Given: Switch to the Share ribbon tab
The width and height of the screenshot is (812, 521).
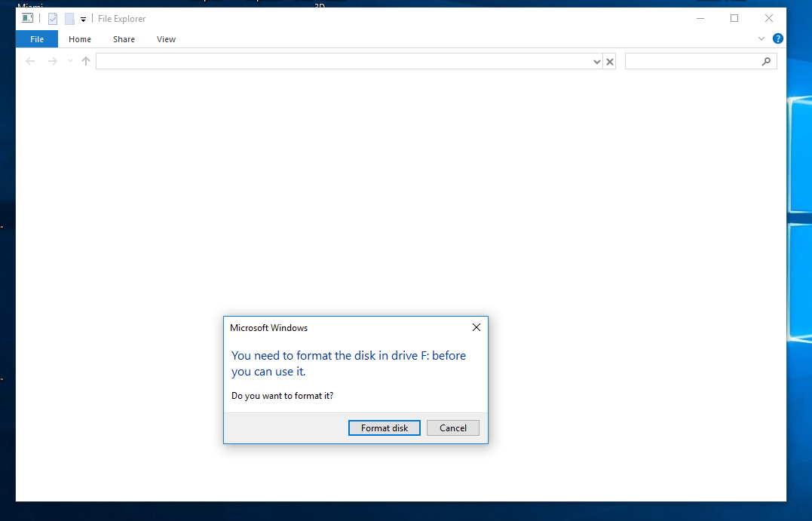Looking at the screenshot, I should point(124,39).
